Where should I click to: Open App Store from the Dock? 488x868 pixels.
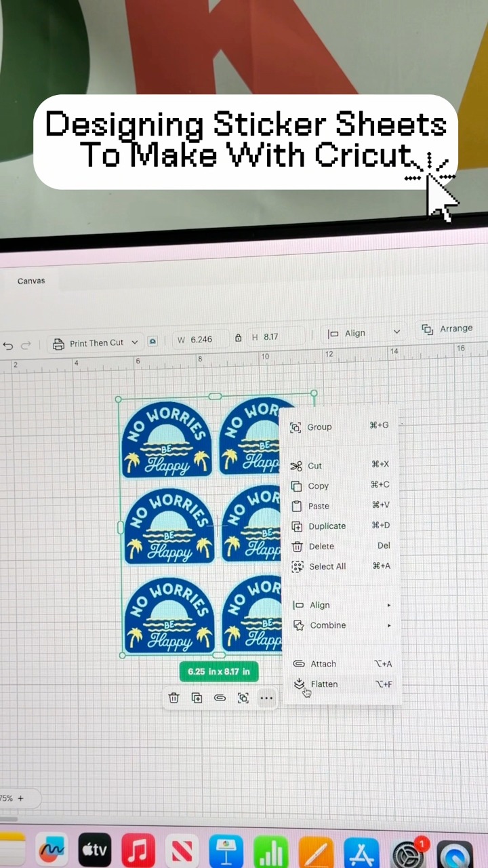361,854
